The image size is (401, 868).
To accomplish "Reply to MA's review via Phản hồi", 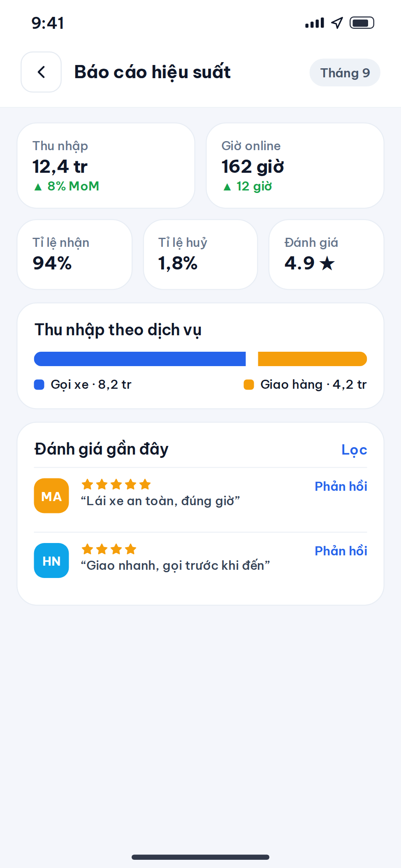I will pos(341,486).
